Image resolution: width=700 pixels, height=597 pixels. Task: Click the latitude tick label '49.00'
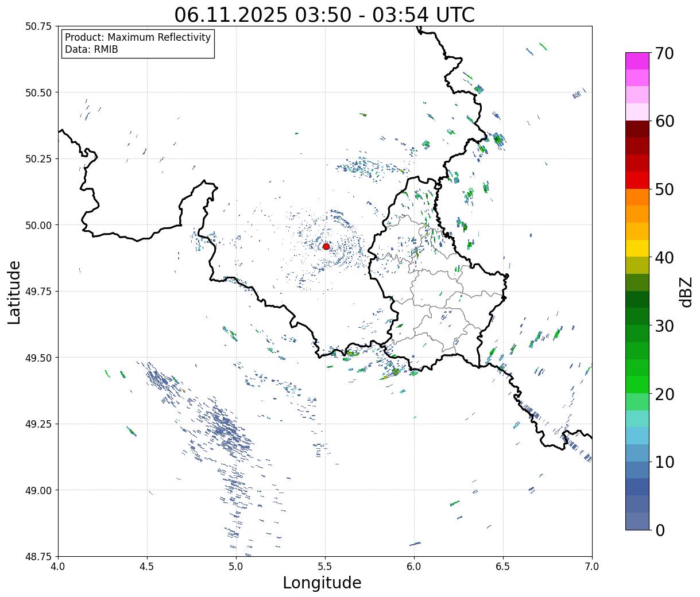(x=38, y=490)
